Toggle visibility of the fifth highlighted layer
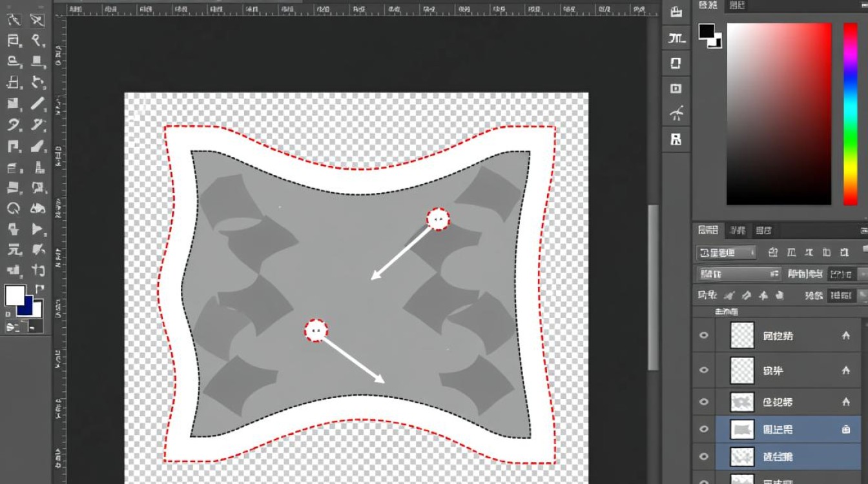 point(704,457)
